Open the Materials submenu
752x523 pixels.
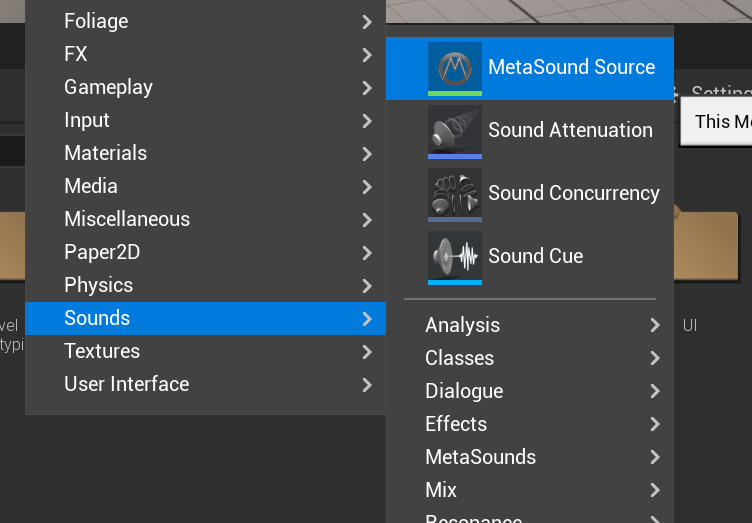[105, 153]
